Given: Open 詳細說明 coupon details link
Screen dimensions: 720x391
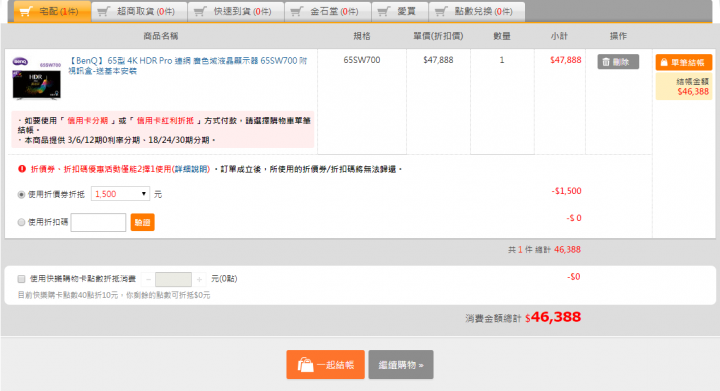Looking at the screenshot, I should (x=191, y=169).
